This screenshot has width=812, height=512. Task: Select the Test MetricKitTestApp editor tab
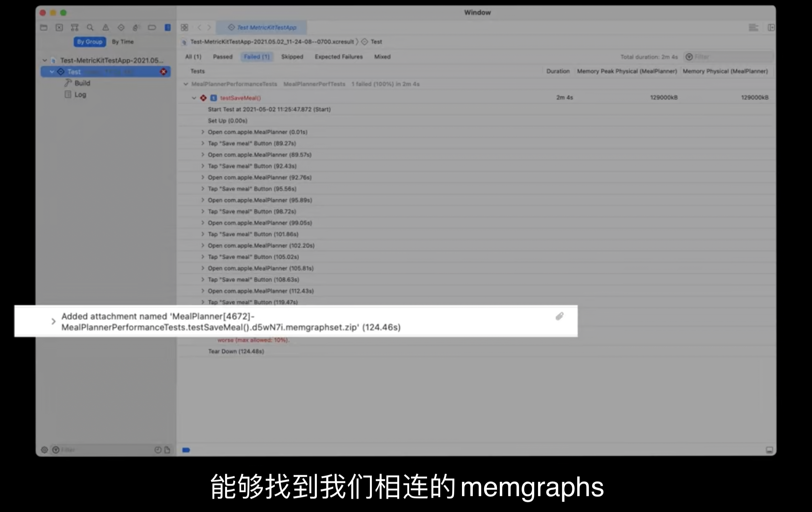point(262,27)
